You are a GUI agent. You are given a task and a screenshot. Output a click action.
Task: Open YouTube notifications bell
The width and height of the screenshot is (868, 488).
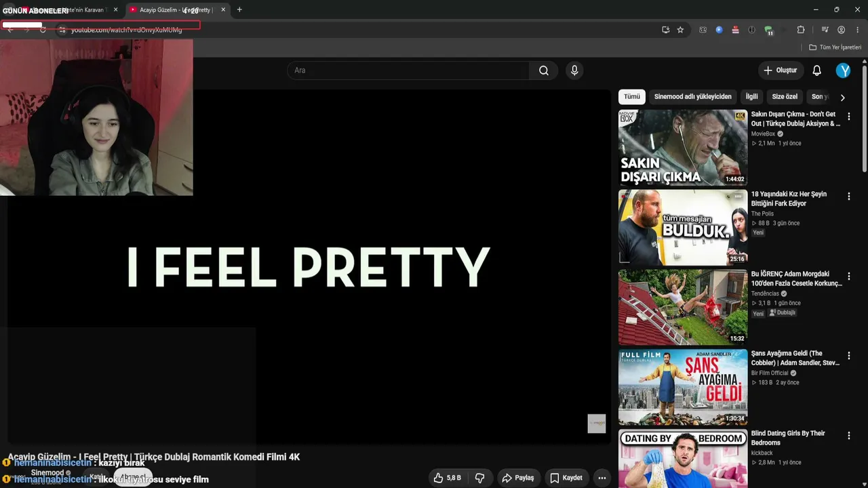(x=816, y=70)
